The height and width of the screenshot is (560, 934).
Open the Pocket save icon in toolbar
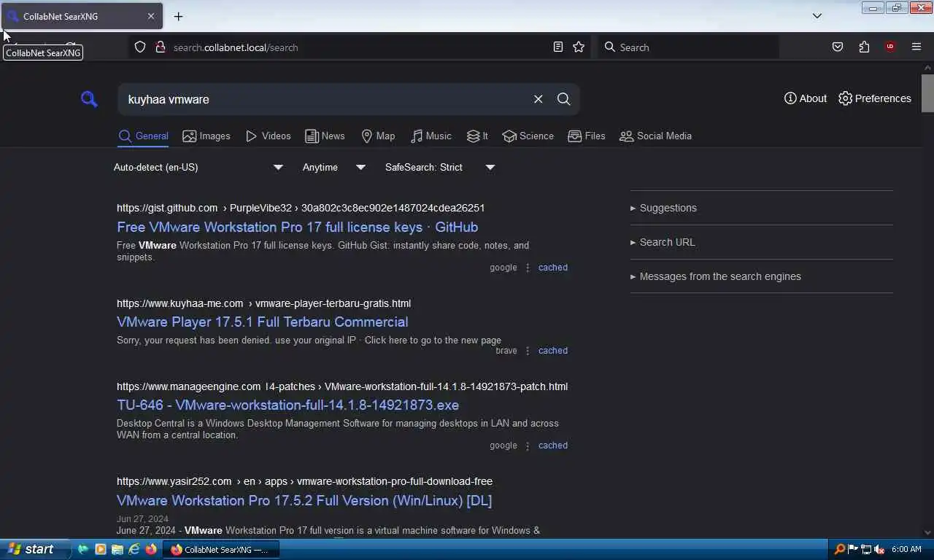(838, 47)
